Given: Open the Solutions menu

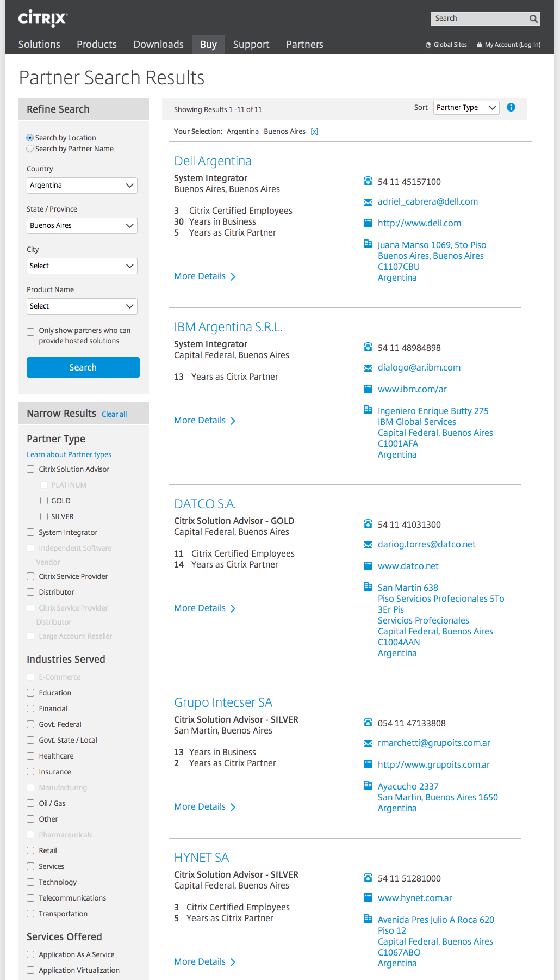Looking at the screenshot, I should pyautogui.click(x=39, y=45).
